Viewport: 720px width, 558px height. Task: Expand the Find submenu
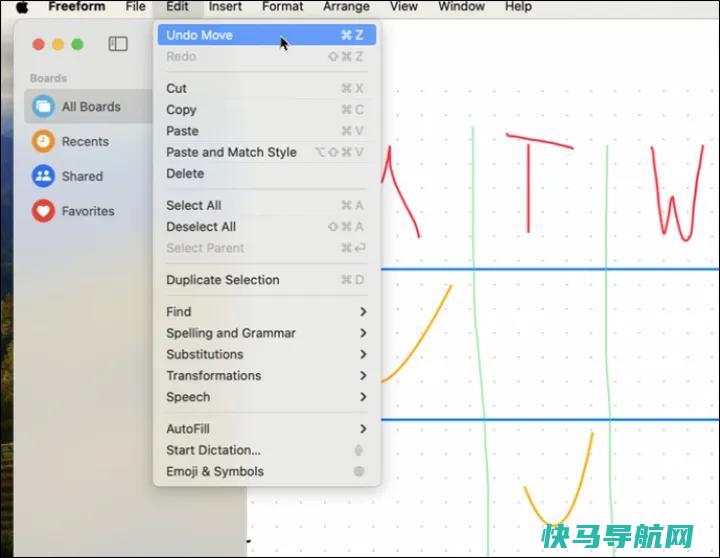(x=267, y=312)
